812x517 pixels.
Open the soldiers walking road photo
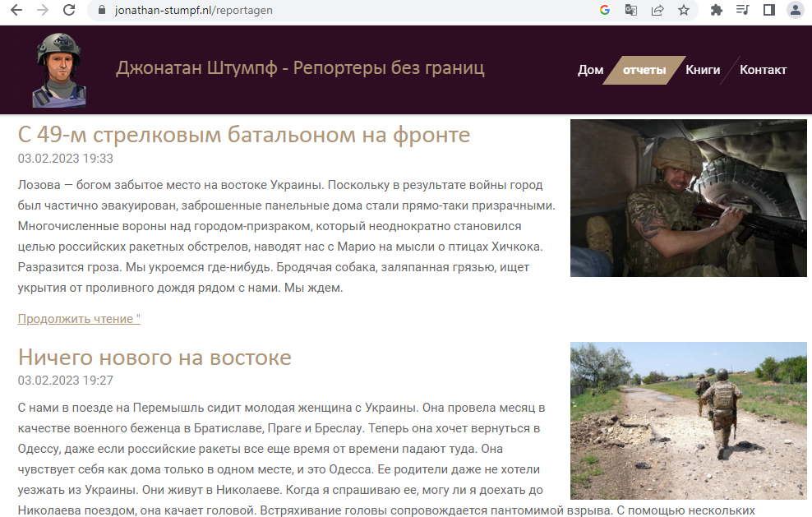pos(688,421)
